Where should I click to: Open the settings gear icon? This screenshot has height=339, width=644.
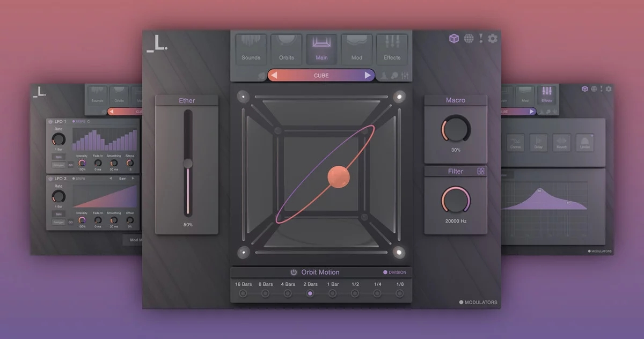tap(493, 38)
